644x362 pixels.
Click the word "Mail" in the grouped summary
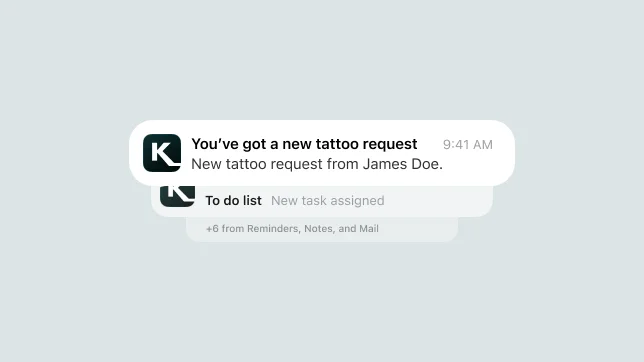pos(369,228)
